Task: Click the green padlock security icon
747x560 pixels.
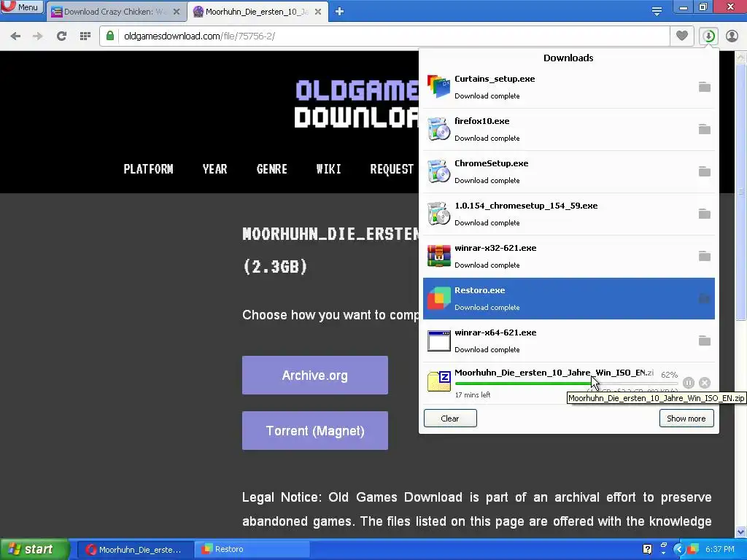Action: [110, 36]
